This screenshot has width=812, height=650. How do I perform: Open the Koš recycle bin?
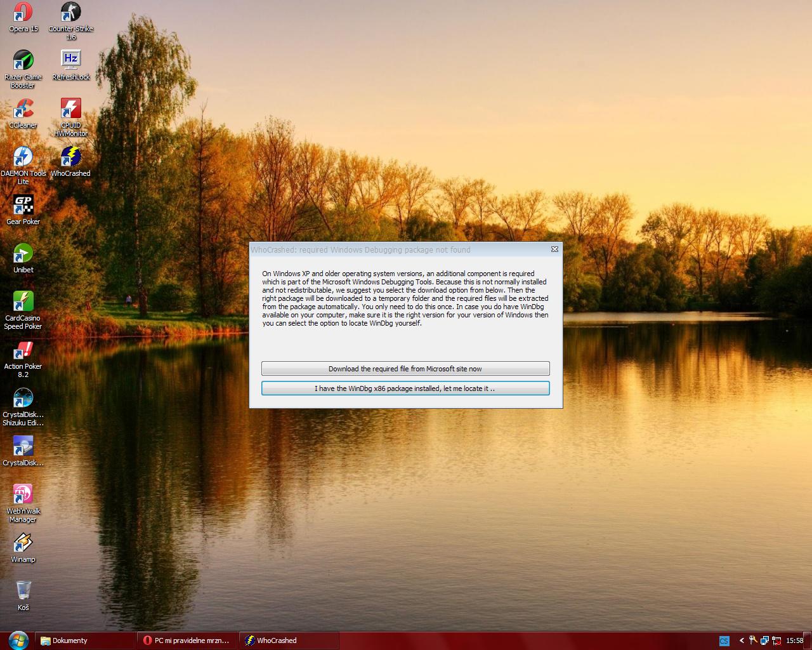23,591
